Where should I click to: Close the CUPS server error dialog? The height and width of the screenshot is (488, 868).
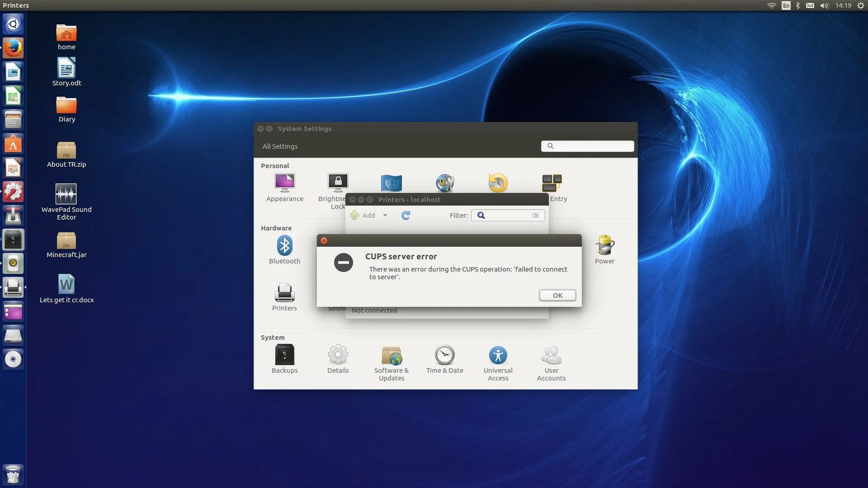pos(324,240)
